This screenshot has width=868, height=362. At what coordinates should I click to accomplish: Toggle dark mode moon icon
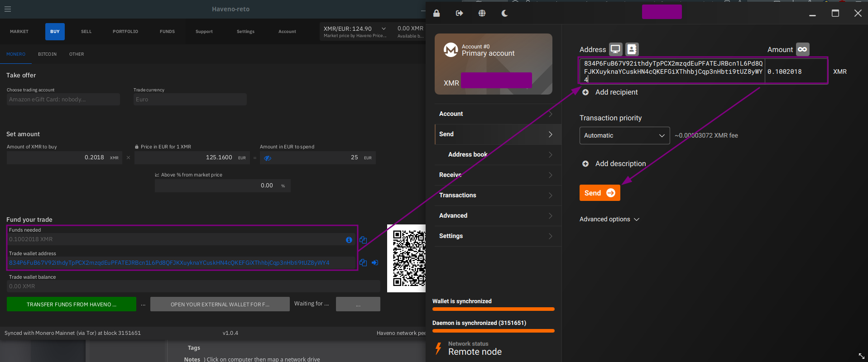(504, 13)
